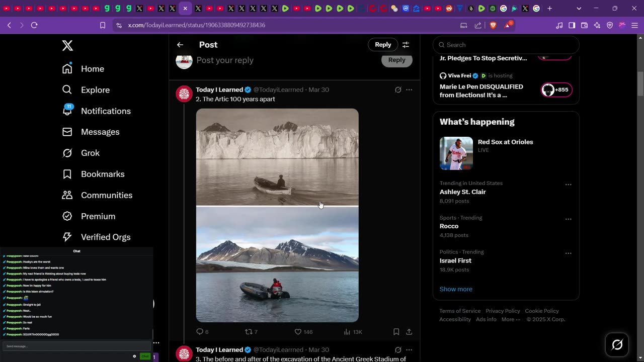This screenshot has height=362, width=644.
Task: Click the back arrow beside Post
Action: (180, 45)
